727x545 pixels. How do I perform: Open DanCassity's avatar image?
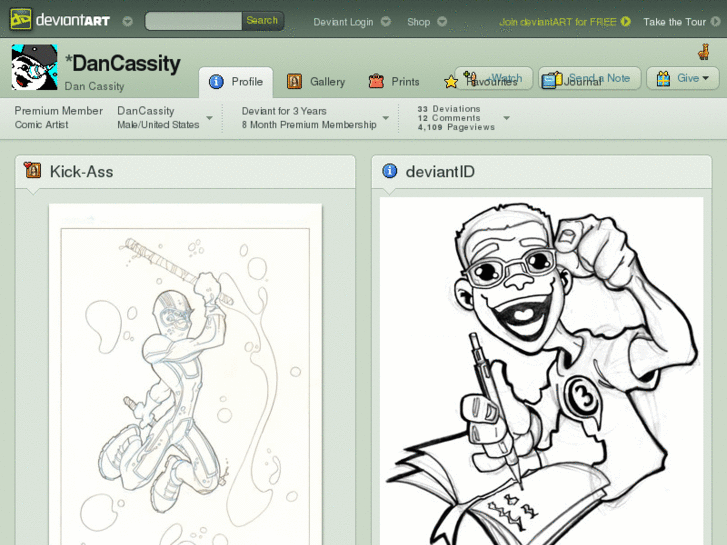click(x=34, y=67)
